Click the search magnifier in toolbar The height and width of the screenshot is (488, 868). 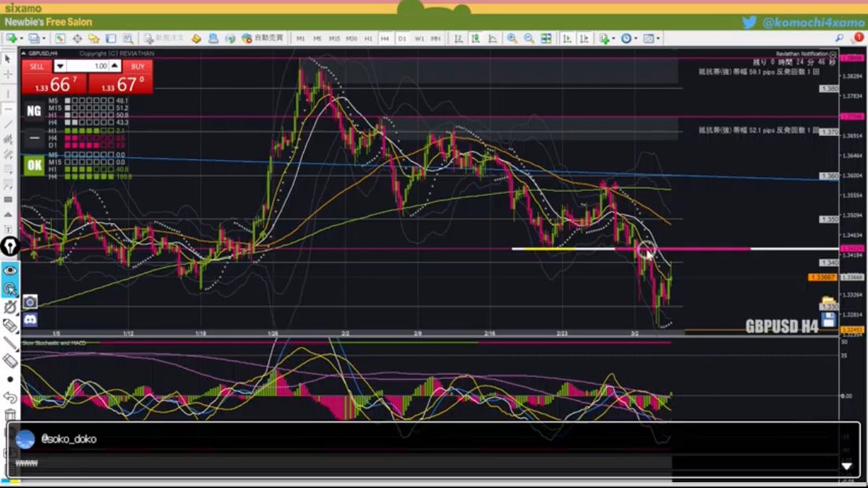pos(840,38)
